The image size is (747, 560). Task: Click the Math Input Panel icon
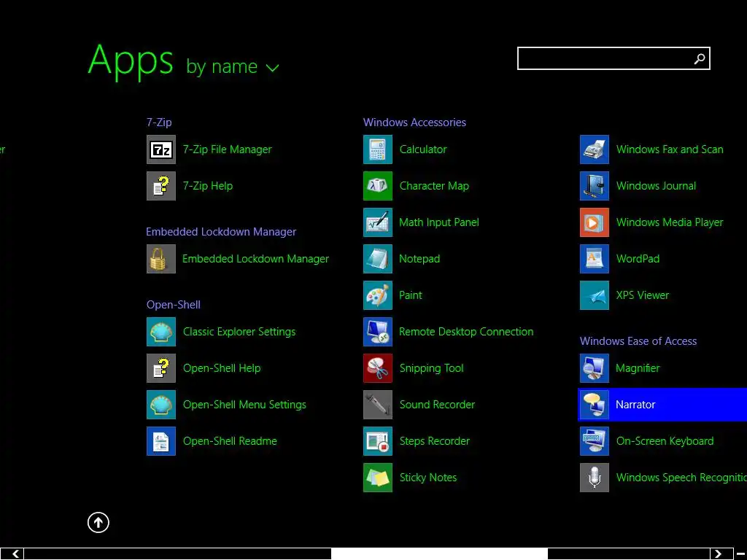378,222
